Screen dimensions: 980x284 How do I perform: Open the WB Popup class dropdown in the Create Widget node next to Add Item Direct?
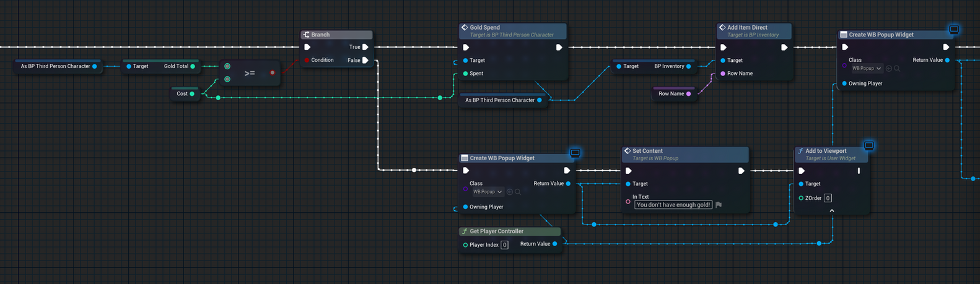[867, 69]
